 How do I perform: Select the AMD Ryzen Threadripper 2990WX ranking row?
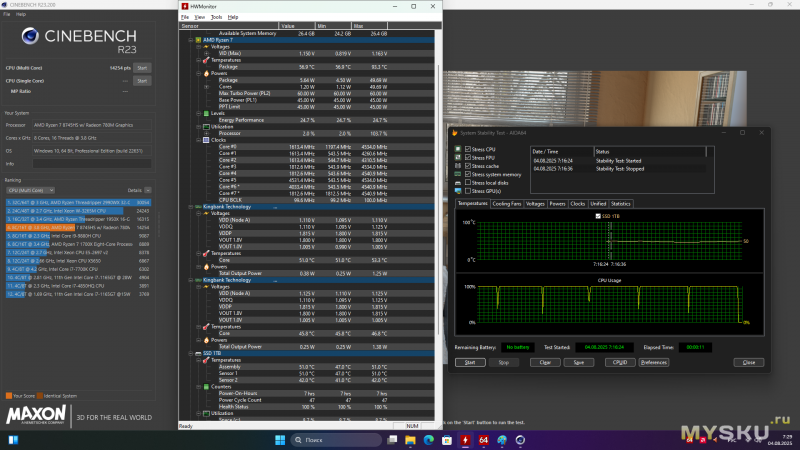(x=78, y=203)
